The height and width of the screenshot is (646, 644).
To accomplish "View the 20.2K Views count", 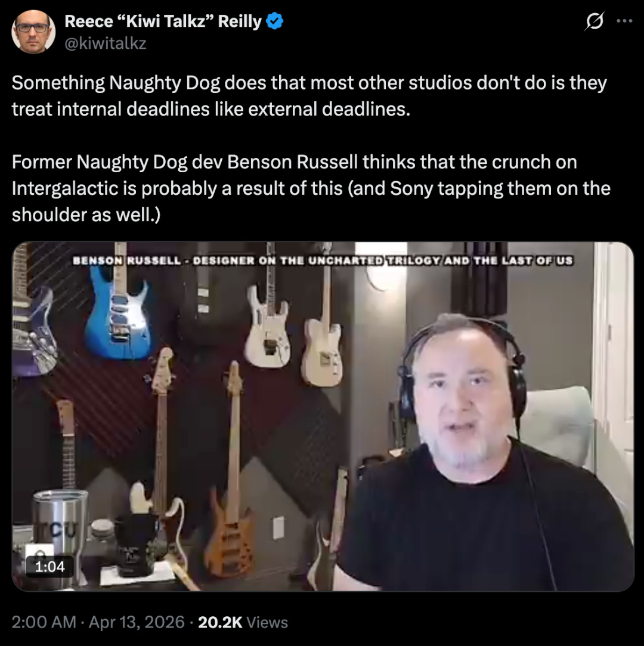I will pyautogui.click(x=243, y=622).
